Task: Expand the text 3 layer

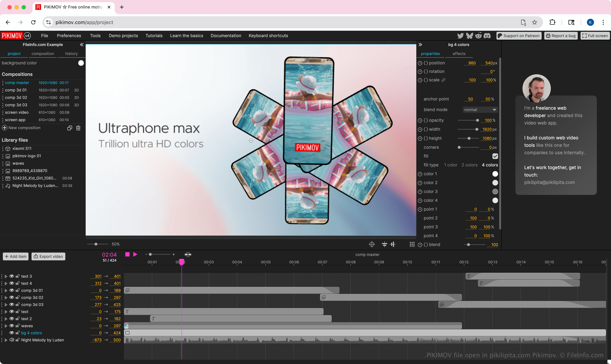Action: [6, 276]
